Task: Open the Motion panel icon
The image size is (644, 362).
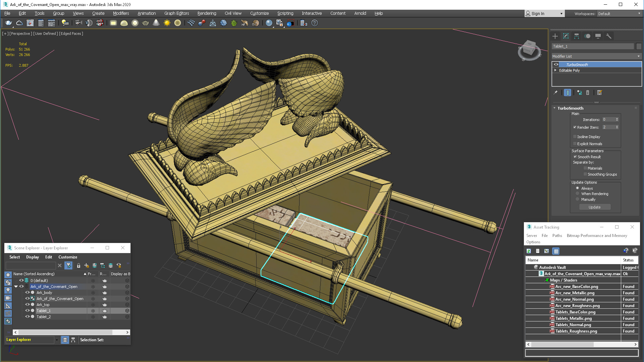Action: 587,36
